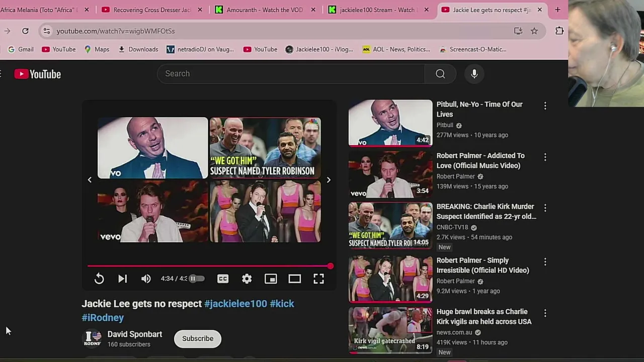Screen dimensions: 644x362
Task: Show next end-screen suggestions
Action: (329, 179)
